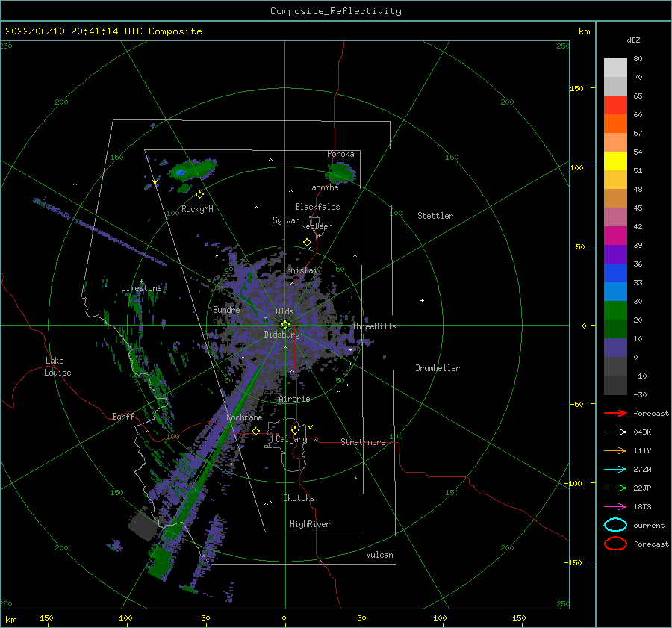
Task: Click the Drumheller city label
Action: [x=438, y=368]
